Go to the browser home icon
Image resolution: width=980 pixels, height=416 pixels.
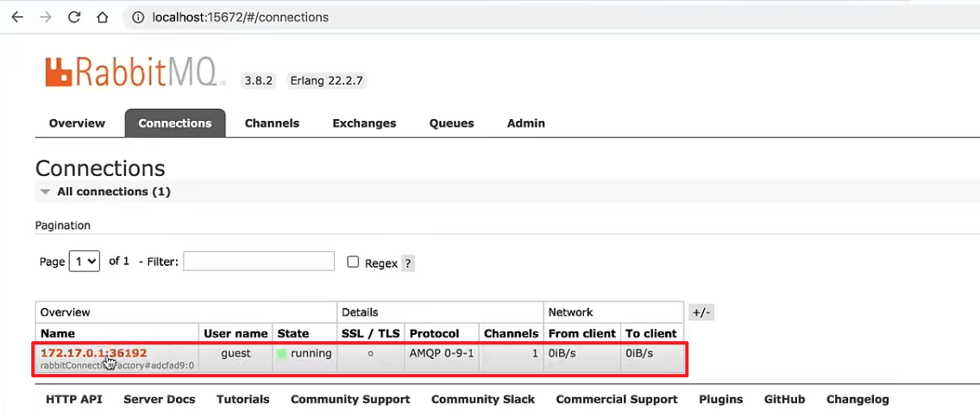(103, 17)
